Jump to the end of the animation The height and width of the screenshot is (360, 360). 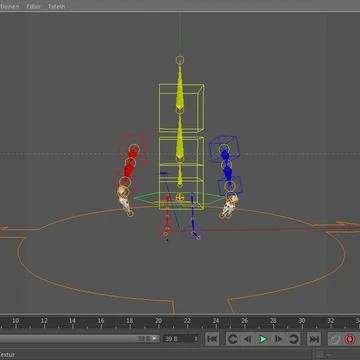click(314, 339)
